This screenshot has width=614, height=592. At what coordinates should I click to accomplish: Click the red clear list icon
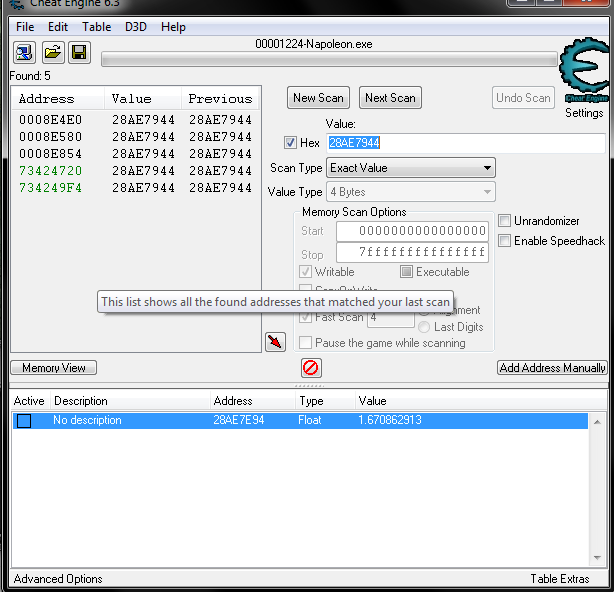click(311, 368)
